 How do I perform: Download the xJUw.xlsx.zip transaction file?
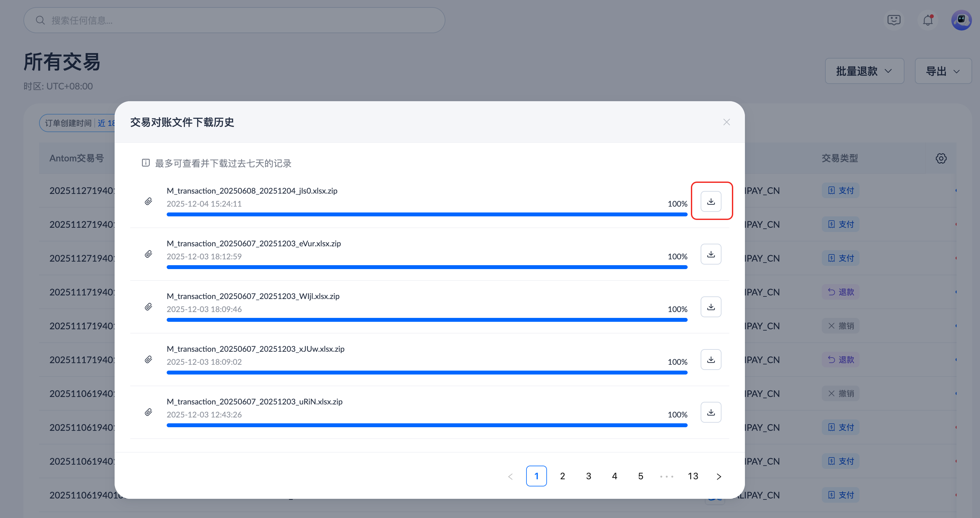click(x=711, y=360)
